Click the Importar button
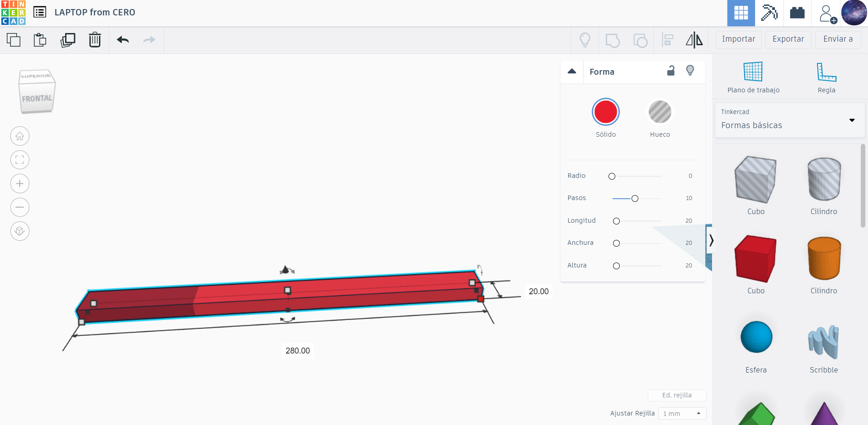 click(738, 39)
